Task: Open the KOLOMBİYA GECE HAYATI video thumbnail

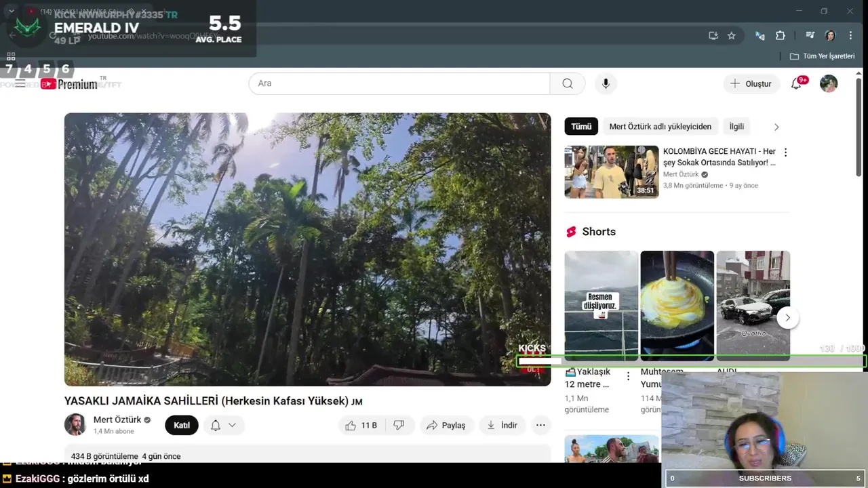Action: click(x=612, y=171)
